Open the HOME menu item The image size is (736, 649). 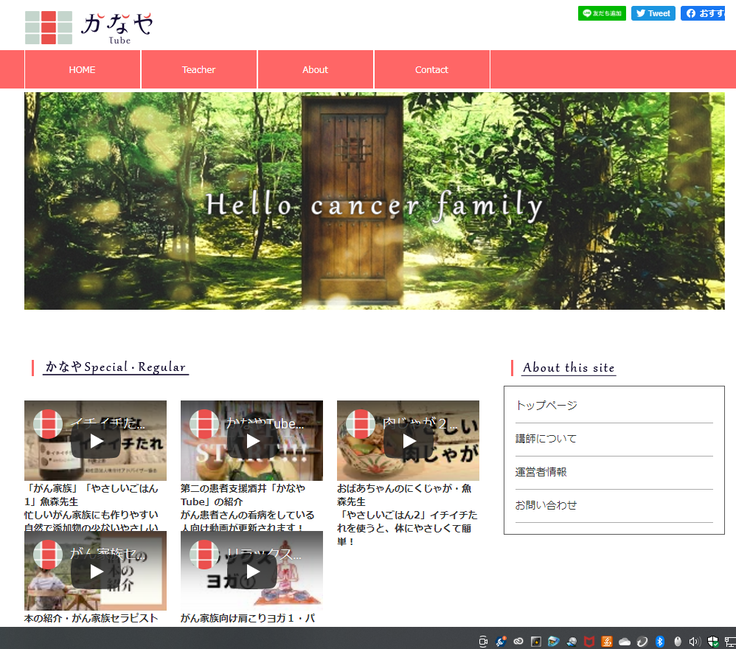pos(82,70)
